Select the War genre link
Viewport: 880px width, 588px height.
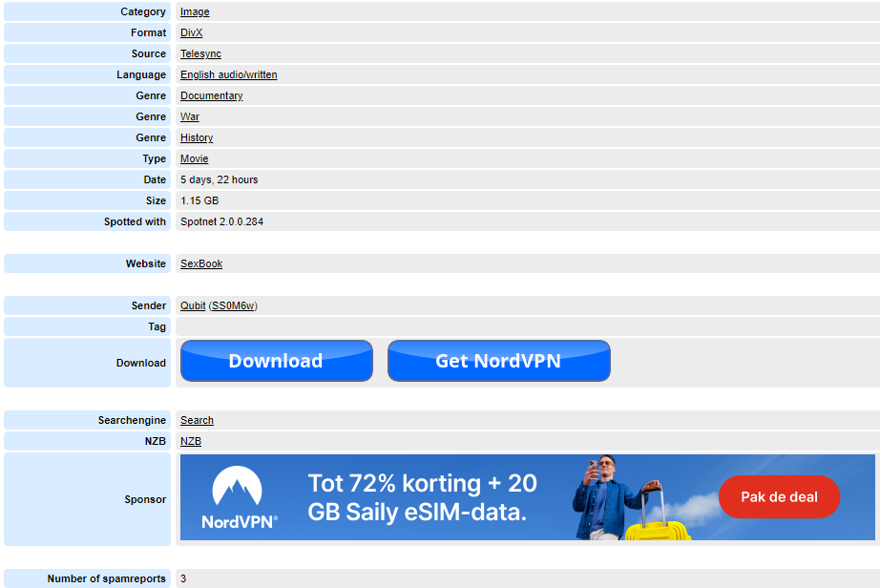[189, 116]
